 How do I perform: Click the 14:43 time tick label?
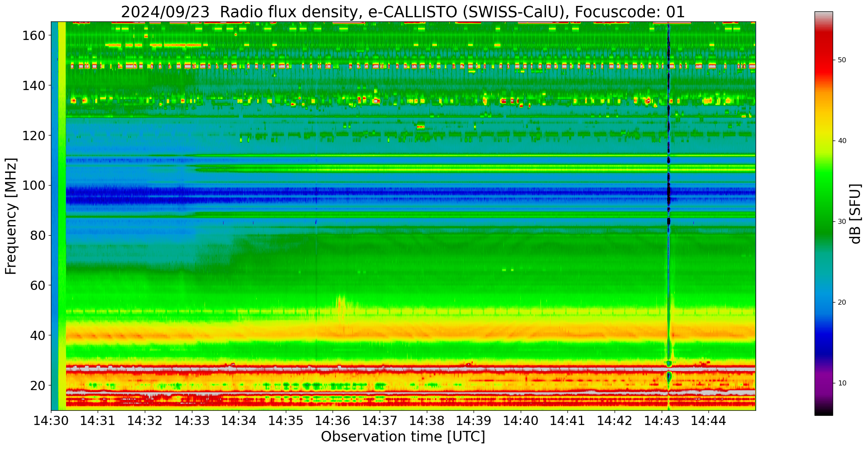pyautogui.click(x=661, y=420)
